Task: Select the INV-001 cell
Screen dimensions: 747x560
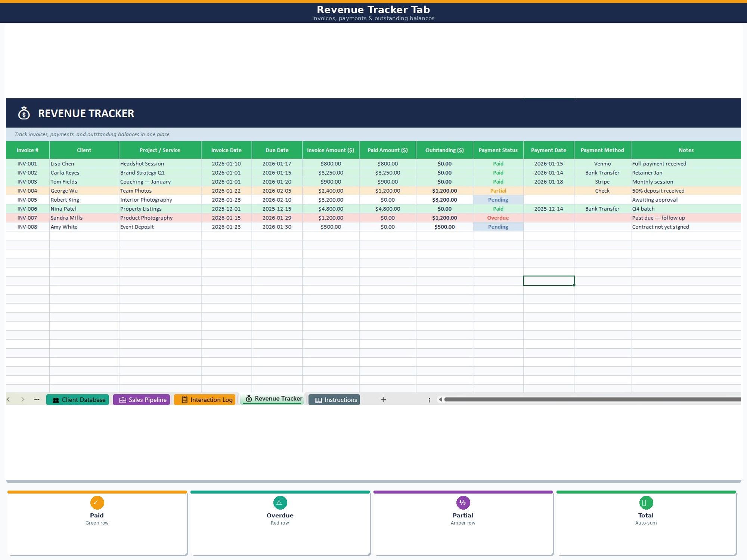Action: (x=28, y=164)
